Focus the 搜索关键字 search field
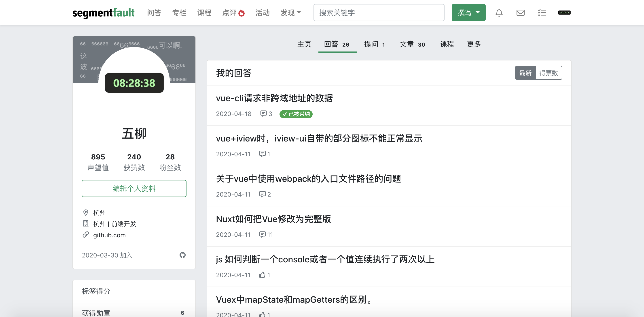644x317 pixels. click(x=379, y=13)
